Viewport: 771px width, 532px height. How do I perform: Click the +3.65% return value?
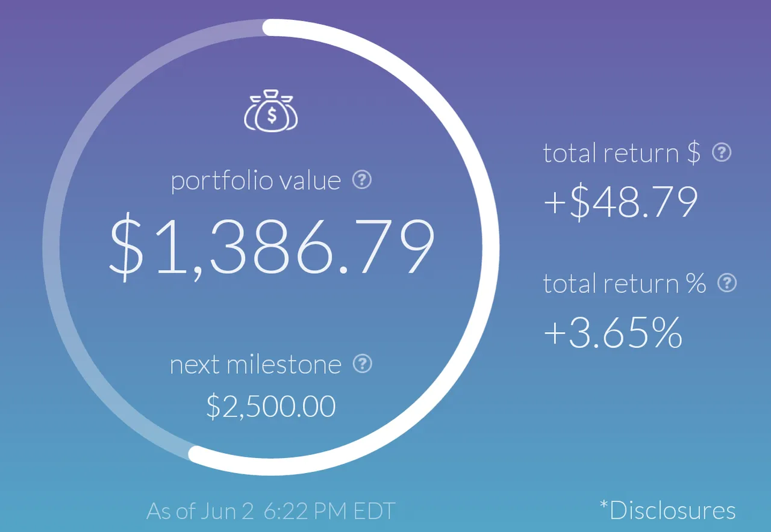point(613,332)
